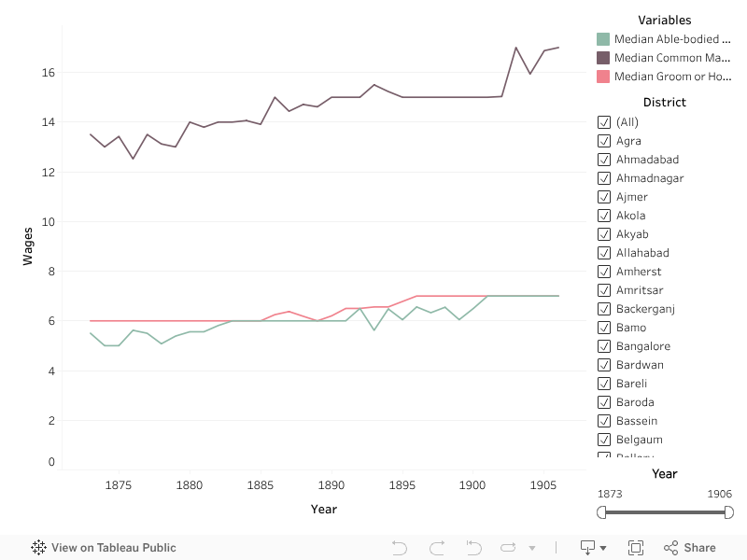Click the Tableau logo icon
This screenshot has height=560, width=747.
click(39, 548)
